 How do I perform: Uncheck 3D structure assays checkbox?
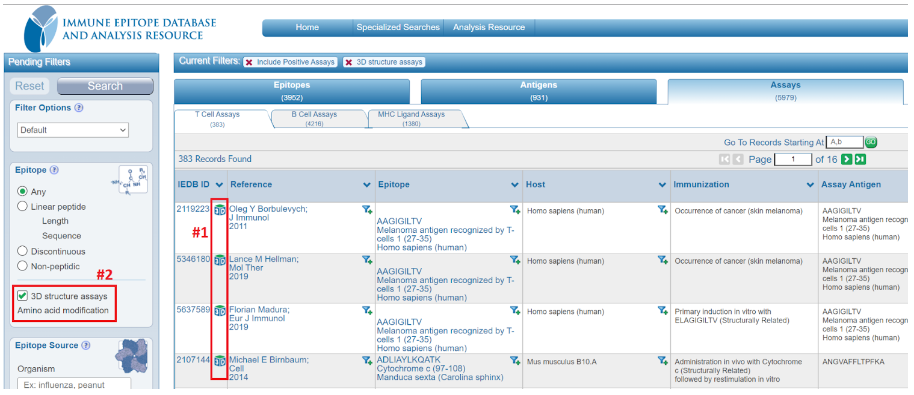pos(23,295)
